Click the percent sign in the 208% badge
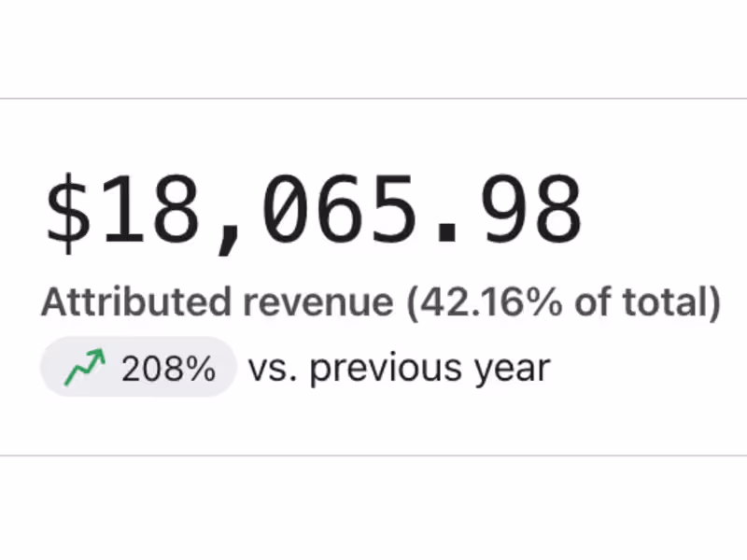Viewport: 747px width, 560px height. [x=204, y=370]
